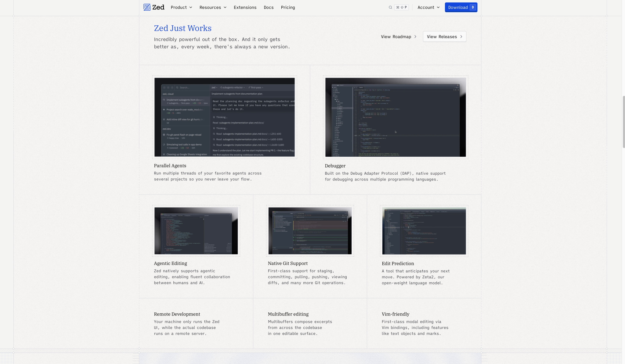Image resolution: width=625 pixels, height=364 pixels.
Task: Select the Native Git Support title
Action: 288,263
